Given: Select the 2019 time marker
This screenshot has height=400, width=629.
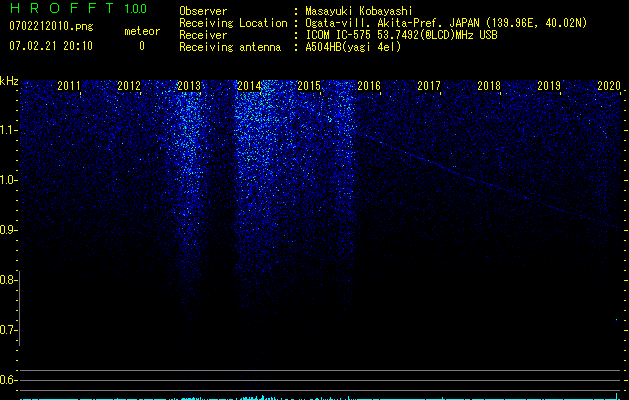Looking at the screenshot, I should [549, 85].
